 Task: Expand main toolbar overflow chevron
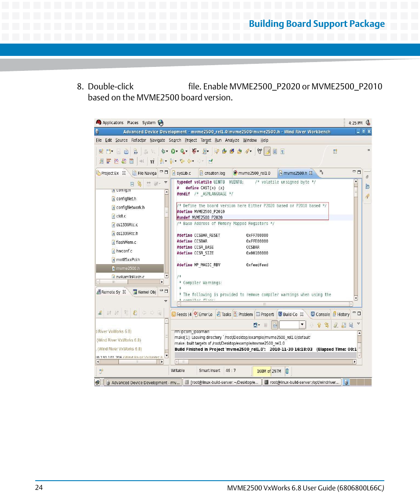point(368,150)
